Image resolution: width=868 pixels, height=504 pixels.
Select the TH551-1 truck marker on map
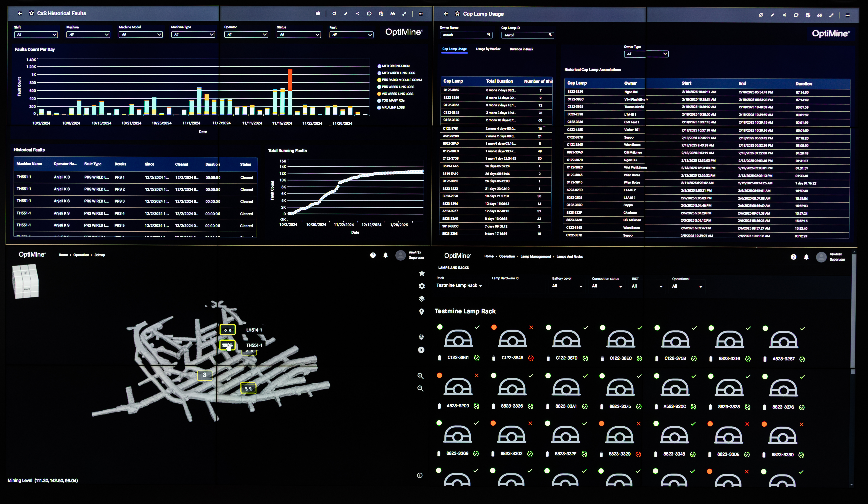pyautogui.click(x=227, y=345)
